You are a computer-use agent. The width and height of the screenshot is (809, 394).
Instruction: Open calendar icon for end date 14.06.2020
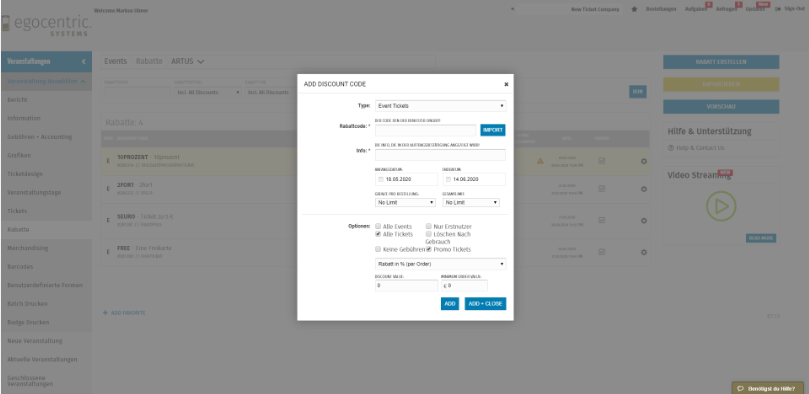[x=448, y=179]
